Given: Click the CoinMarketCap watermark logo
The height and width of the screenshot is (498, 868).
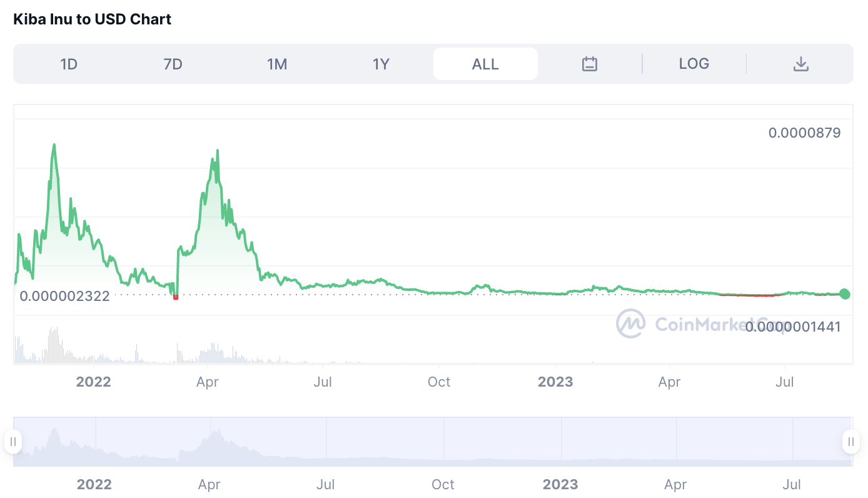Looking at the screenshot, I should [x=630, y=323].
